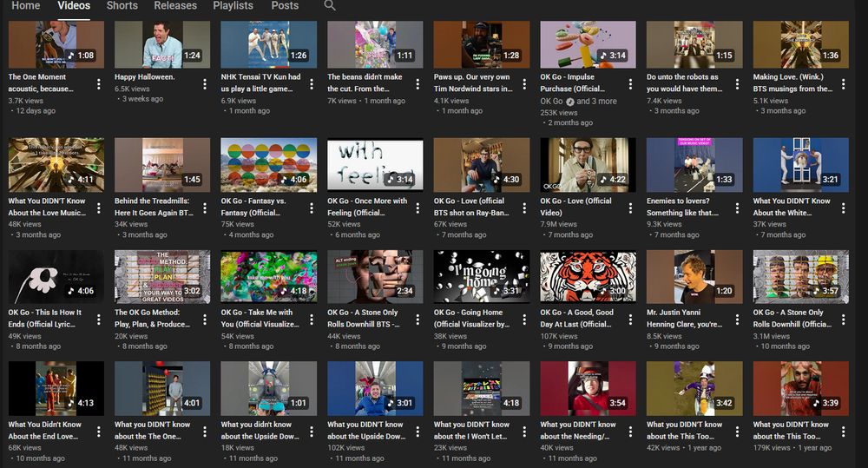868x468 pixels.
Task: Open options menu for Take Me with You visualizer
Action: pos(311,320)
